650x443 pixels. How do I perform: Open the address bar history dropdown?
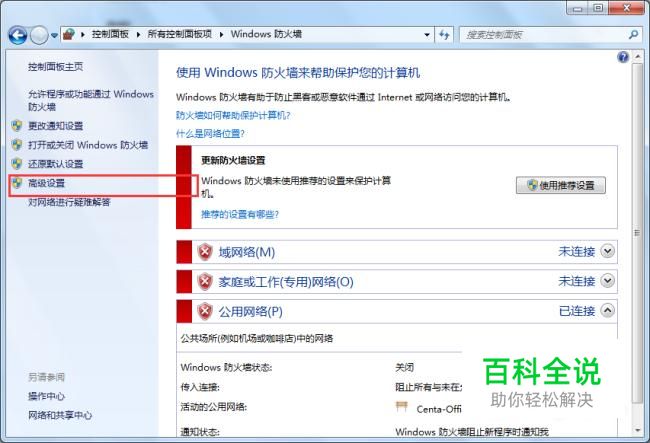[427, 35]
